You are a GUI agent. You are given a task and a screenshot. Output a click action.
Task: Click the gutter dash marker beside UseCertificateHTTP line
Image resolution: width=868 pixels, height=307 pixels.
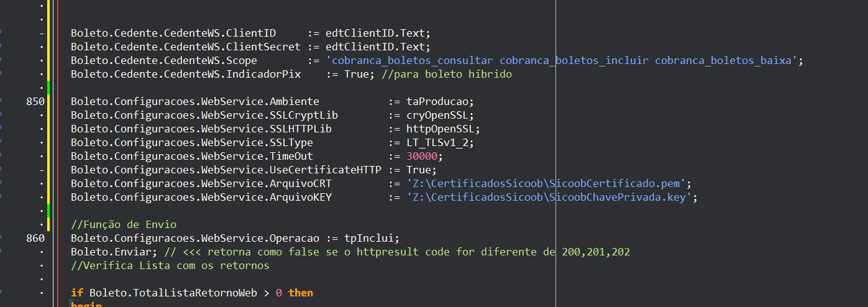41,170
